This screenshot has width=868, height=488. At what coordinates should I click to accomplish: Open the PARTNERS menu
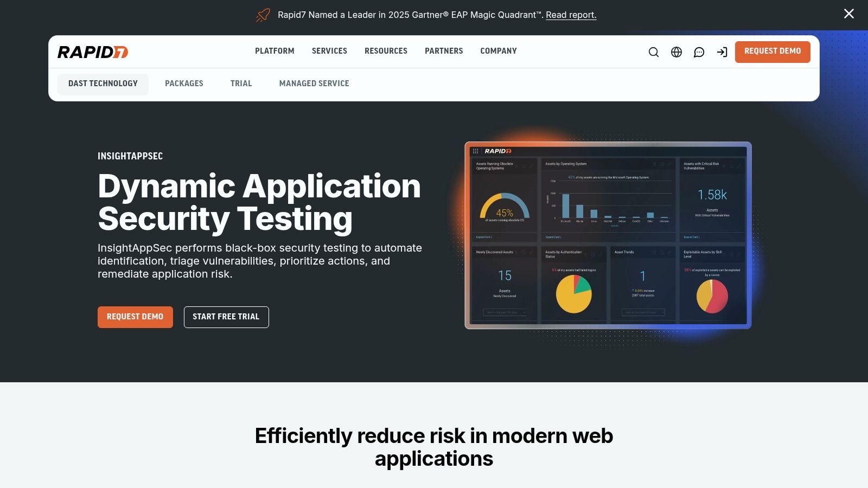pyautogui.click(x=444, y=50)
